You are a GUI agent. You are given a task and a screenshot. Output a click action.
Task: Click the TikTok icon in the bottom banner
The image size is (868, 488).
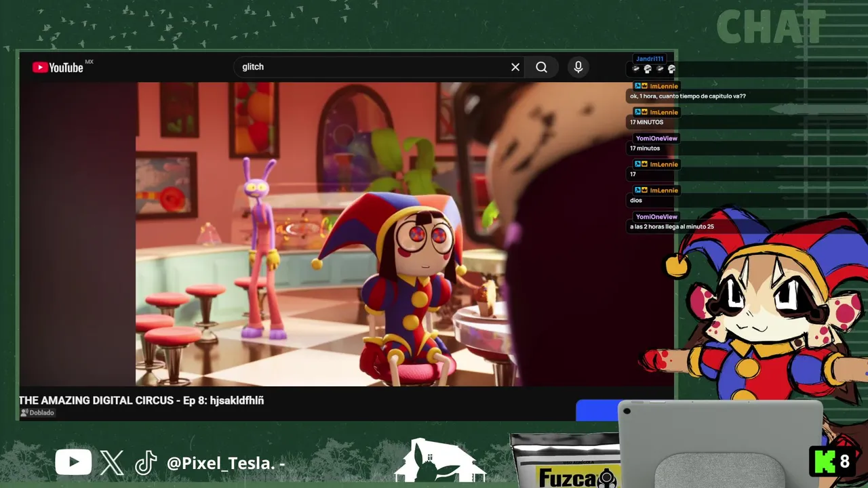[x=146, y=463]
